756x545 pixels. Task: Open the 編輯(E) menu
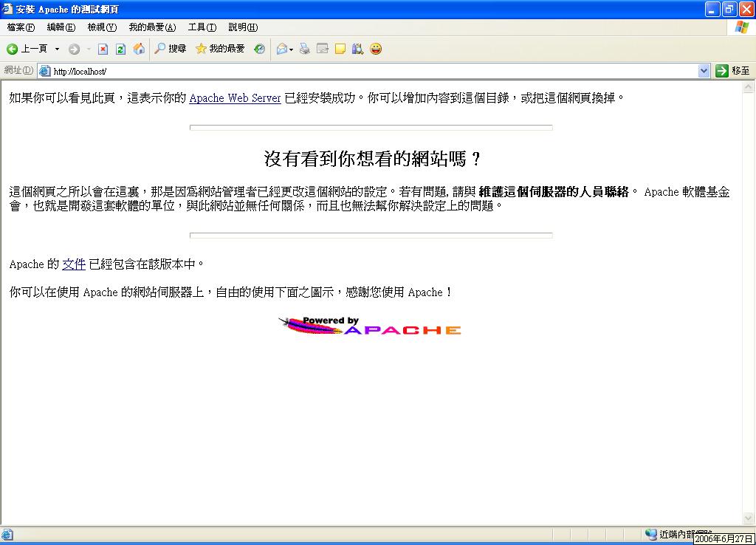(61, 27)
